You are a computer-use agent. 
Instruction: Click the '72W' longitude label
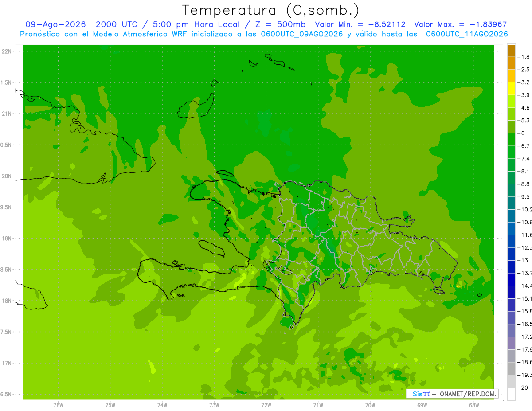[x=266, y=405]
